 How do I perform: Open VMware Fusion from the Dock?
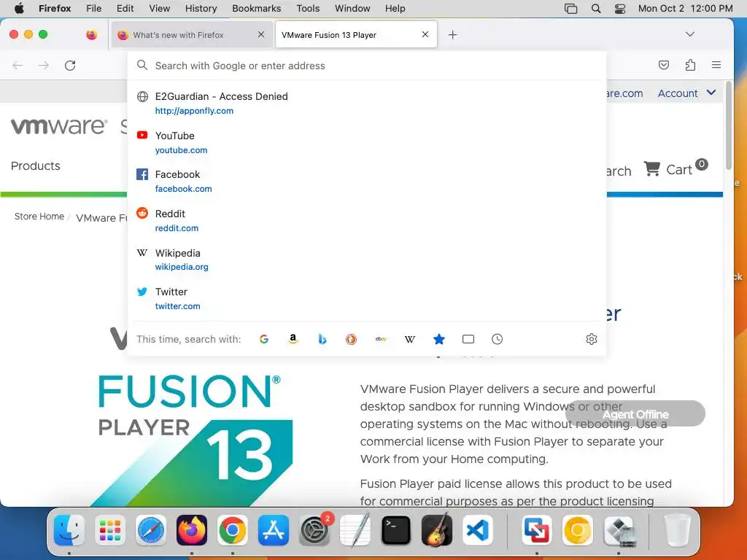(536, 529)
